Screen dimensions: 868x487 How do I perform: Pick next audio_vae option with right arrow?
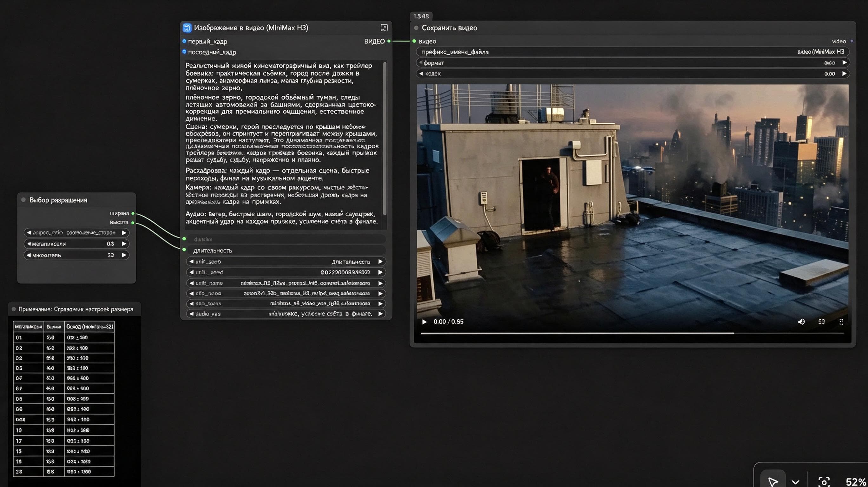pos(380,314)
